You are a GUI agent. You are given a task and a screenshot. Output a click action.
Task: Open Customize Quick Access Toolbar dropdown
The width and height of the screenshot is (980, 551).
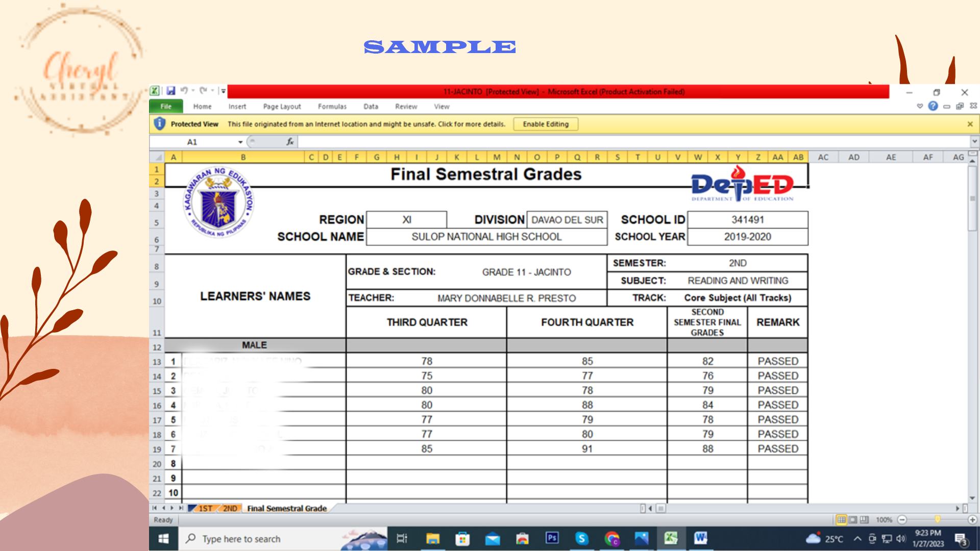[223, 91]
